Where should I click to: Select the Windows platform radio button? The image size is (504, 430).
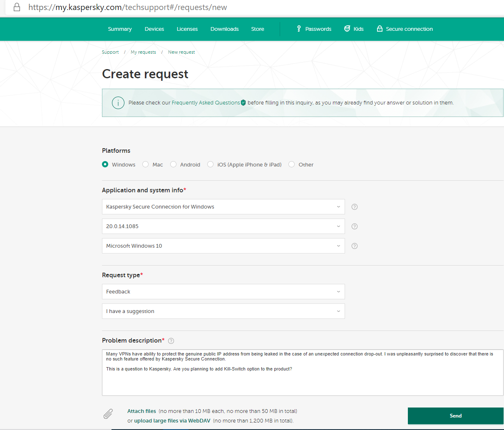pos(105,164)
